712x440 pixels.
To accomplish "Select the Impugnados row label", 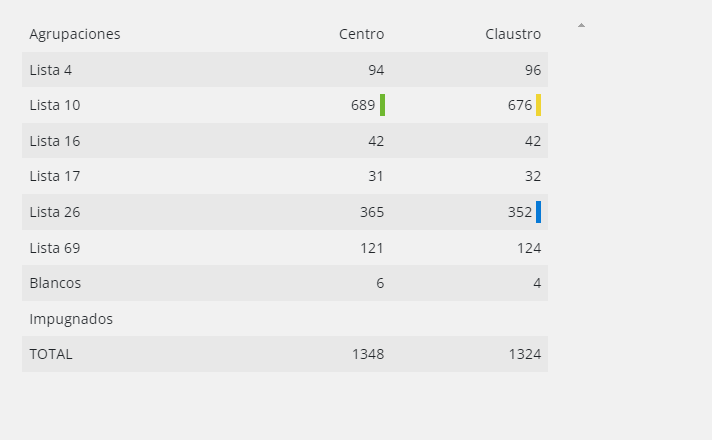I will coord(71,319).
